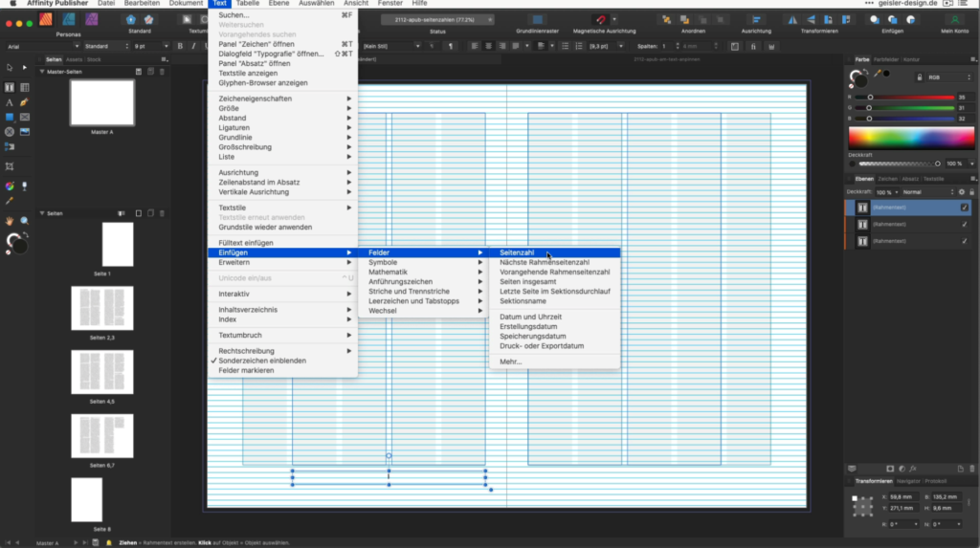The height and width of the screenshot is (548, 980).
Task: Select the Artistic Text tool
Action: point(10,102)
